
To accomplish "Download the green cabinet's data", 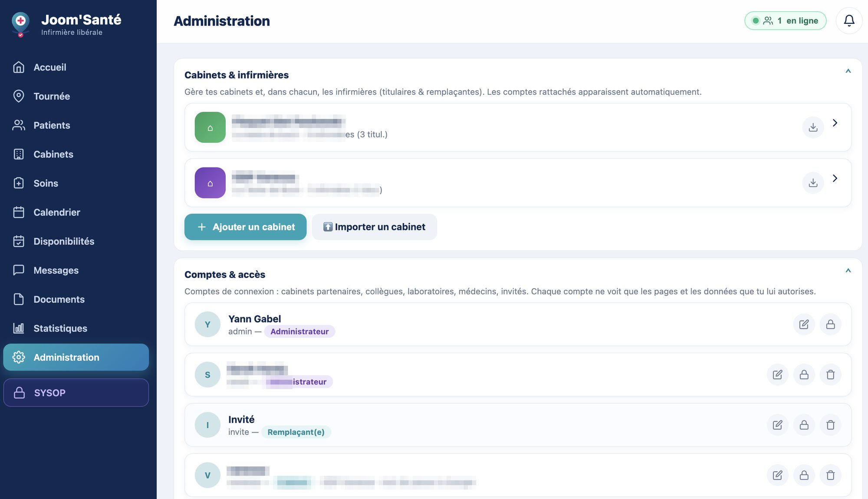I will pyautogui.click(x=813, y=127).
